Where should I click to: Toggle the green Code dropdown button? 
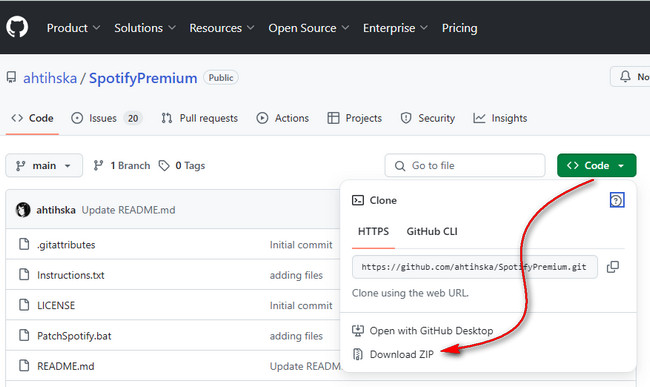pos(597,165)
